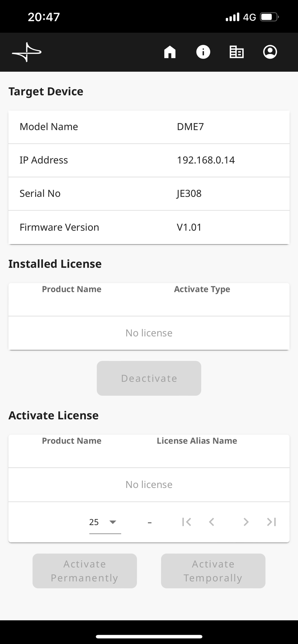
Task: Tap the Firmware Version V1.01 row
Action: pyautogui.click(x=149, y=227)
